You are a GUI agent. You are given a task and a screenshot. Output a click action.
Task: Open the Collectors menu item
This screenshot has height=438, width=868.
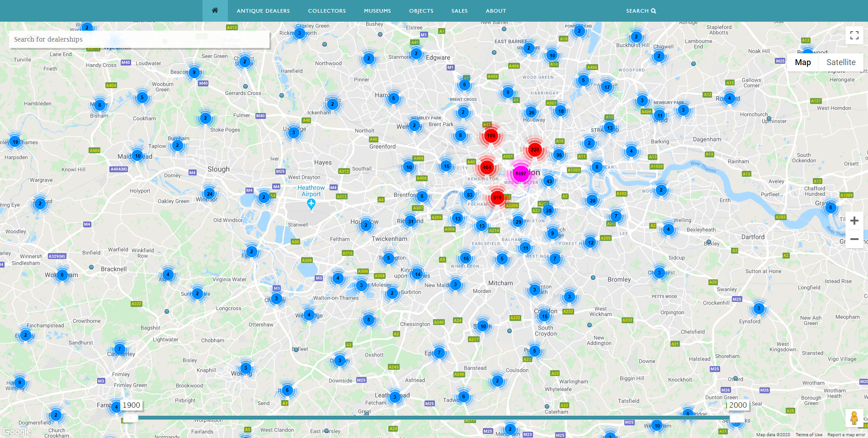[x=326, y=11]
